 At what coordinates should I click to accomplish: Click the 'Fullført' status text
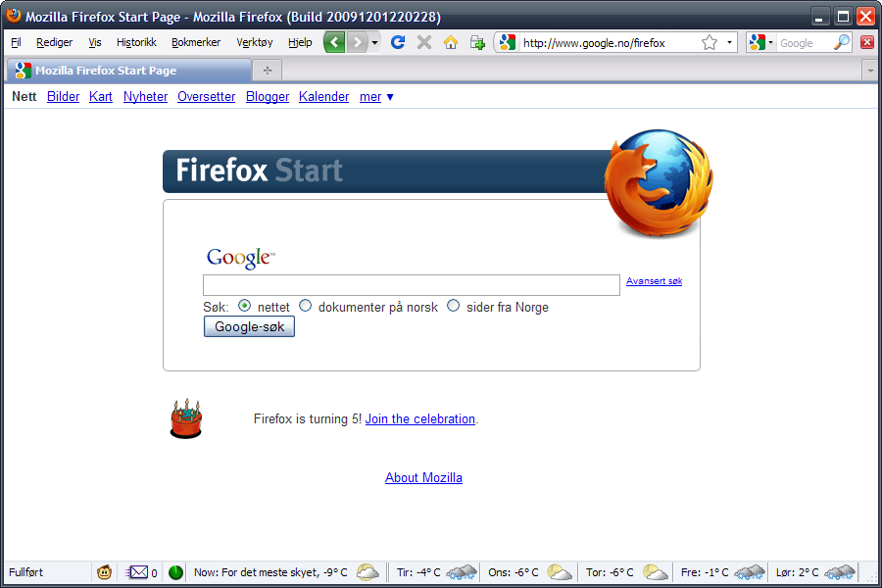coord(25,572)
